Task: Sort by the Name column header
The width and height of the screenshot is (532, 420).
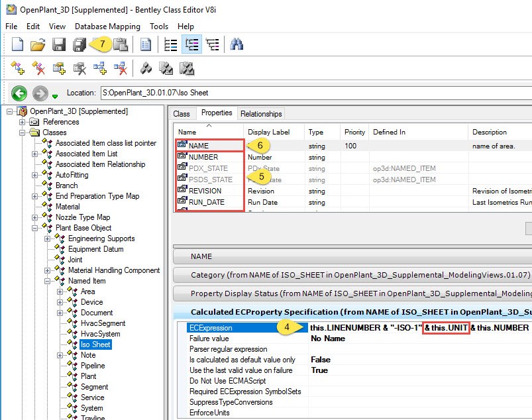Action: (209, 132)
